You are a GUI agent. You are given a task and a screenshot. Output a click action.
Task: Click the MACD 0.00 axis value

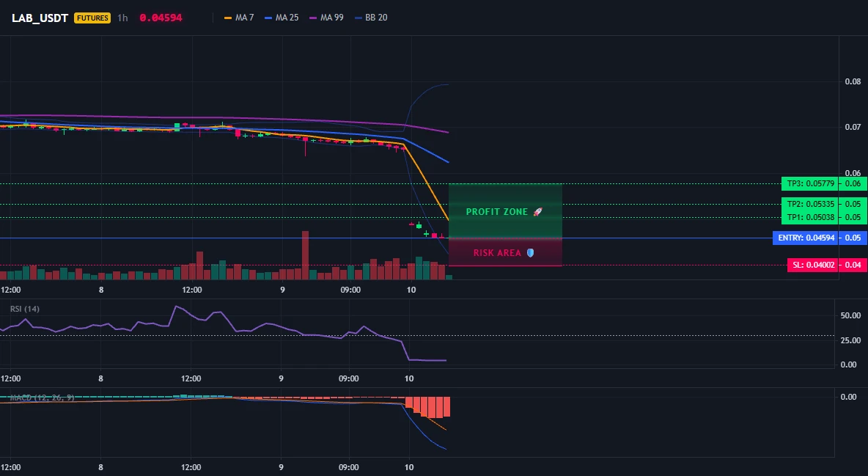click(x=849, y=397)
